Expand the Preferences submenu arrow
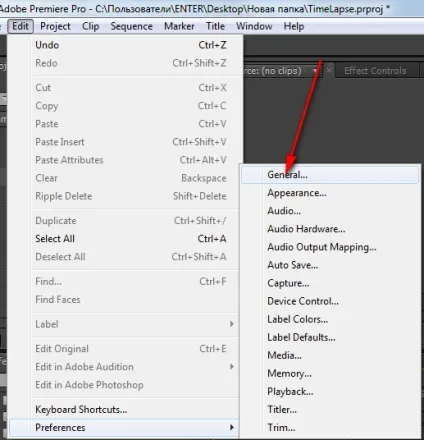424x440 pixels. [x=232, y=427]
